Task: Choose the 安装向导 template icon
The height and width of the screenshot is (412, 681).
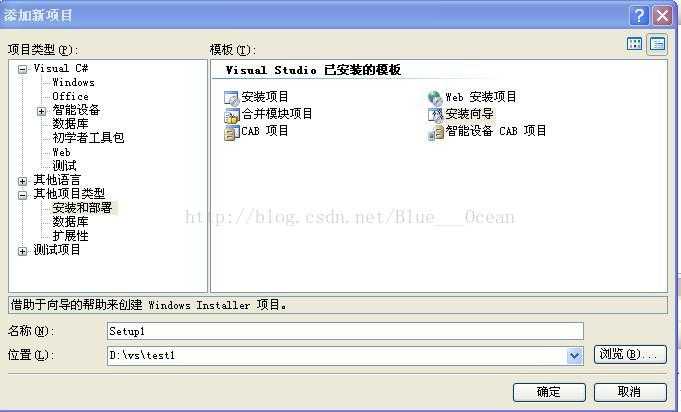Action: click(435, 115)
